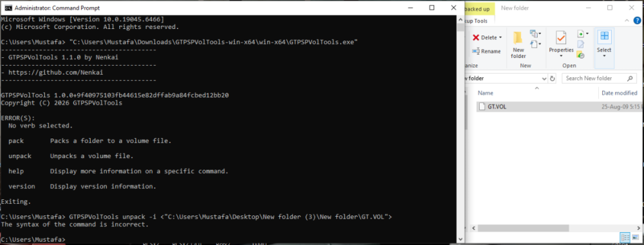Select the GT.VOL file
Image resolution: width=644 pixels, height=245 pixels.
[x=497, y=106]
